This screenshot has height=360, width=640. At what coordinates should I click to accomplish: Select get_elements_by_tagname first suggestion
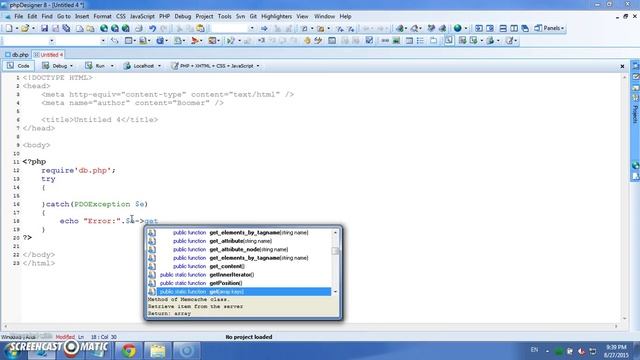coord(244,232)
